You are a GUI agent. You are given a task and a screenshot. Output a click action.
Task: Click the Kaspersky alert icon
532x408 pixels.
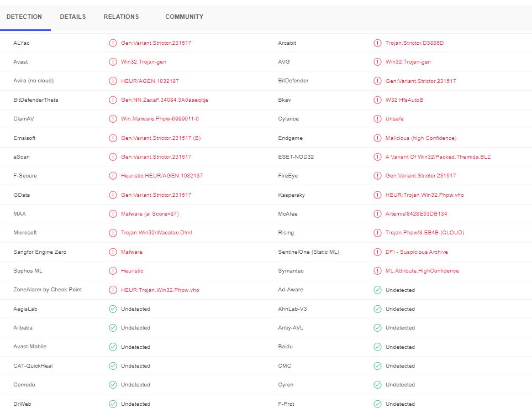377,195
